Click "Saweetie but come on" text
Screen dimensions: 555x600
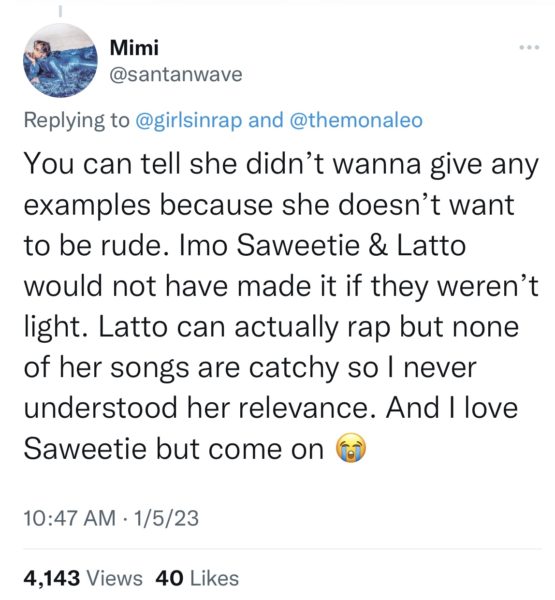tap(174, 448)
